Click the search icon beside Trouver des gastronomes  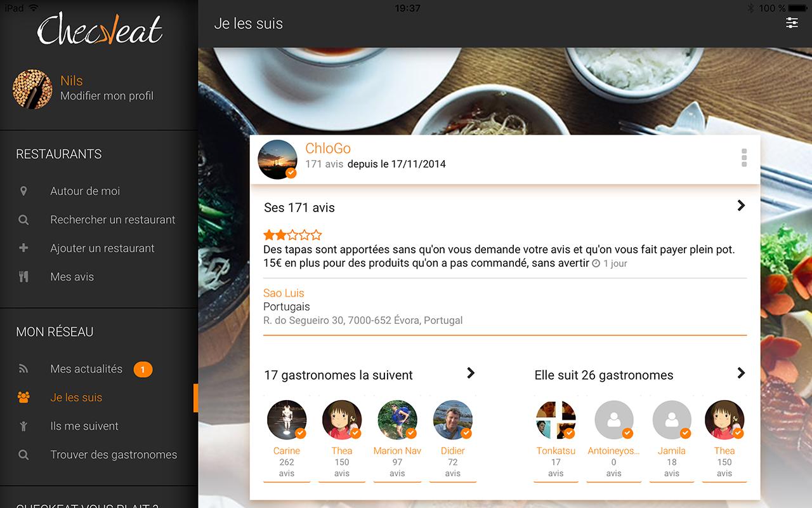23,455
